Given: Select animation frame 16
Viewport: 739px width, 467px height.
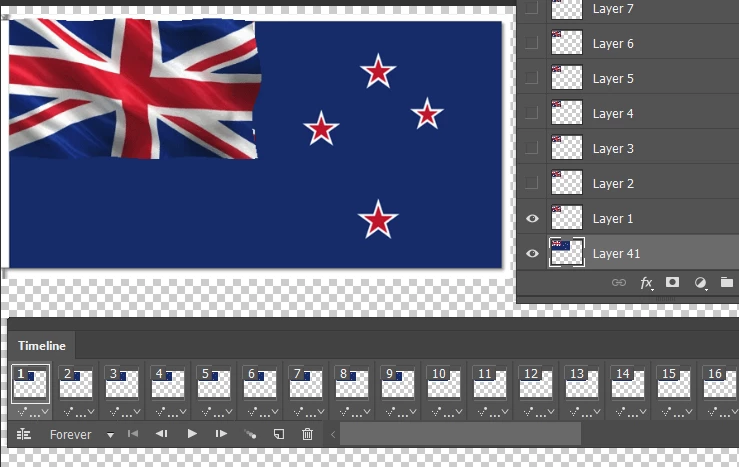Looking at the screenshot, I should (720, 383).
